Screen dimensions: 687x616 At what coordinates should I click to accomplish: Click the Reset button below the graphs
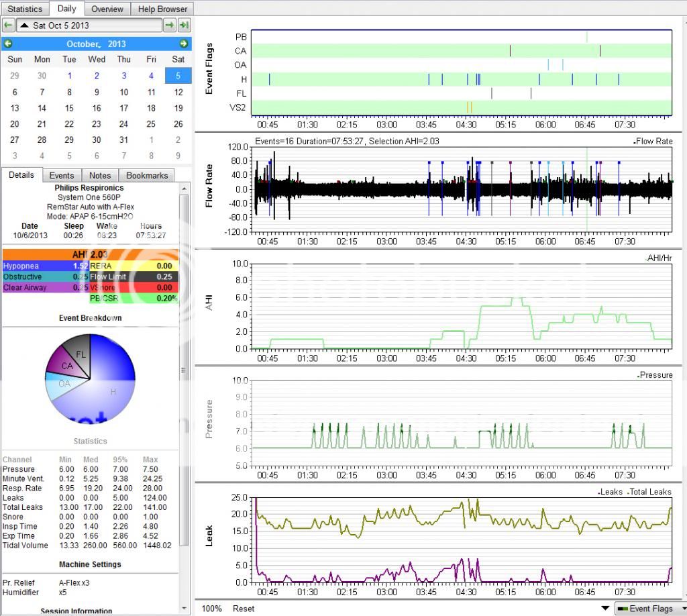[244, 608]
